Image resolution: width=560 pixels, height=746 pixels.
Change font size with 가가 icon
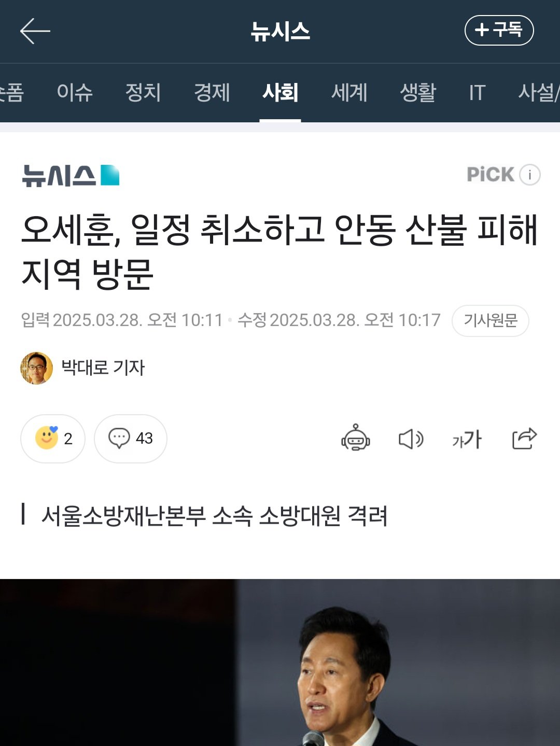point(467,439)
